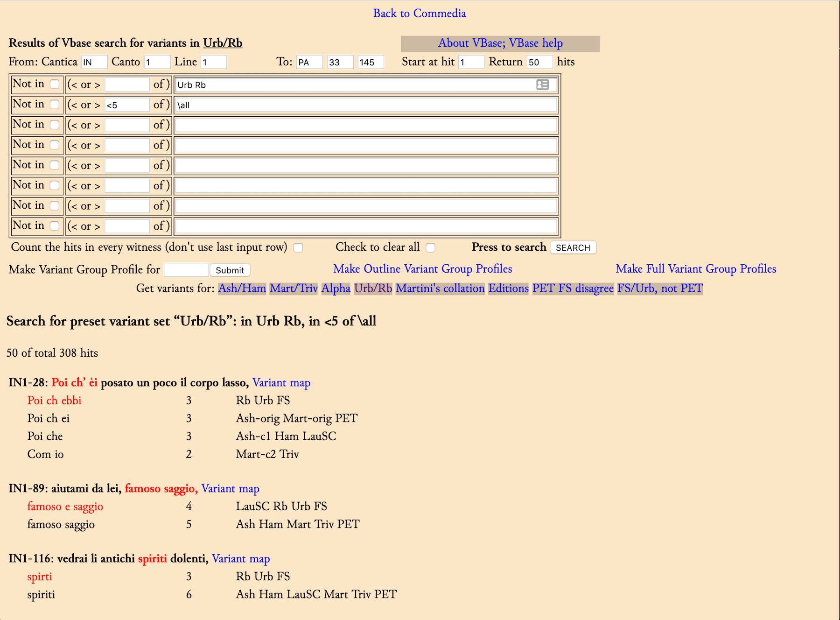Click the '50 of total 308 hits' text

[52, 353]
